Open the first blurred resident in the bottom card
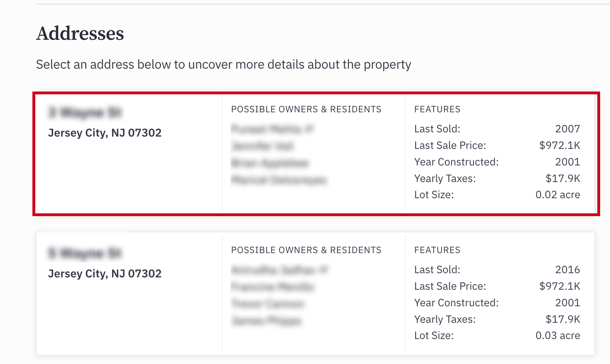 (273, 270)
